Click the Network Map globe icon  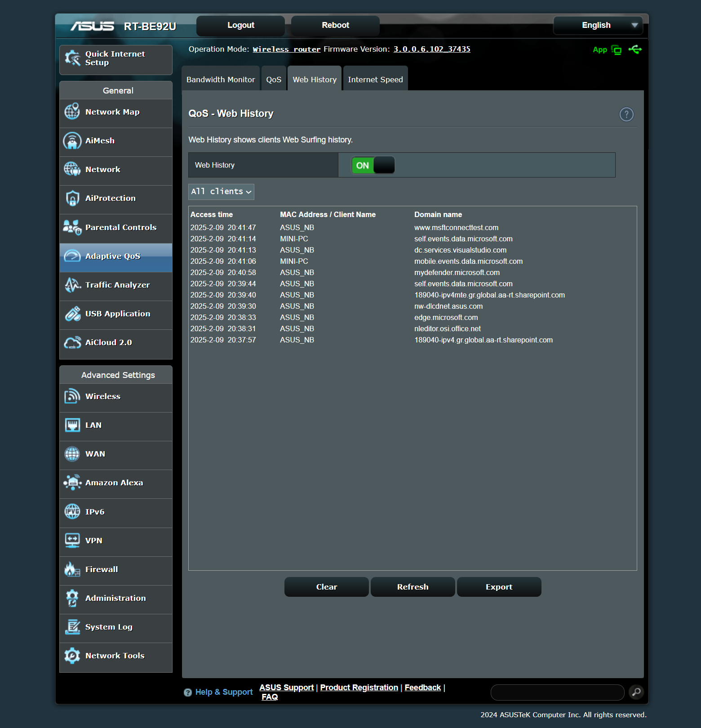coord(72,111)
